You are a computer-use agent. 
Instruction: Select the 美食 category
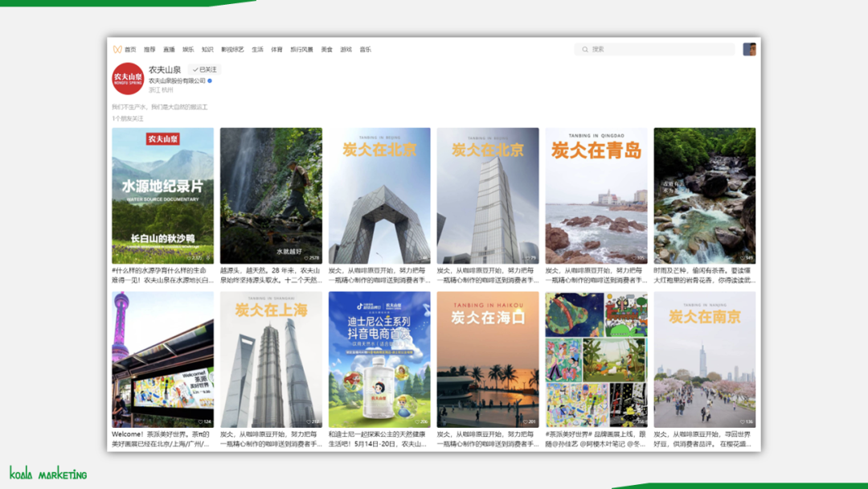(x=326, y=49)
